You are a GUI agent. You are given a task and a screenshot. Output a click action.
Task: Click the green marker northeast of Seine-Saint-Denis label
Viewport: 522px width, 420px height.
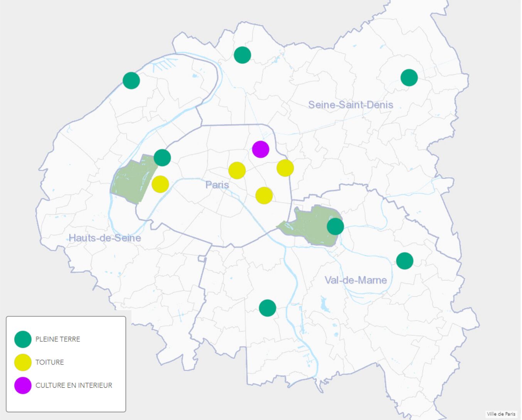tap(409, 78)
